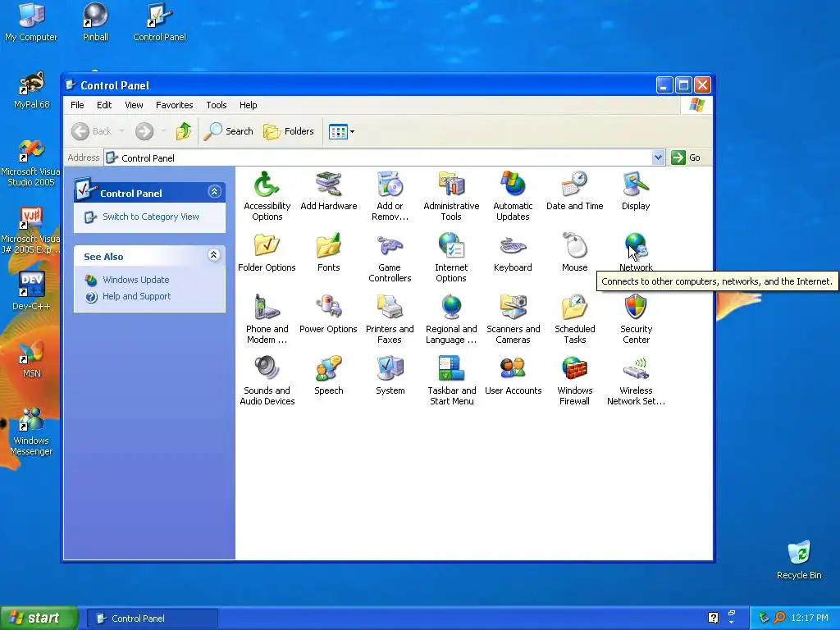Toggle the Folders pane button

click(x=289, y=131)
